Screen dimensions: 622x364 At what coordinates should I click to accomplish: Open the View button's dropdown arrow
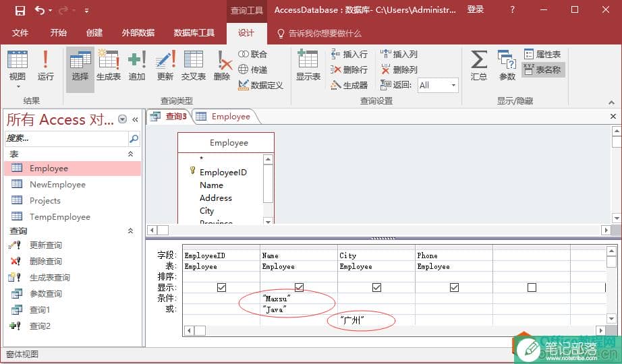pos(18,86)
